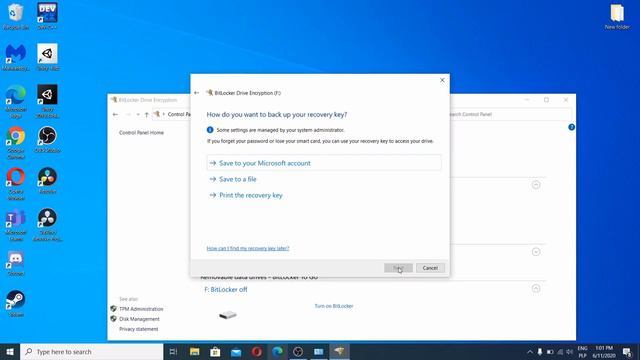Go up one level in the Control Panel window
This screenshot has height=360, width=640.
(147, 114)
